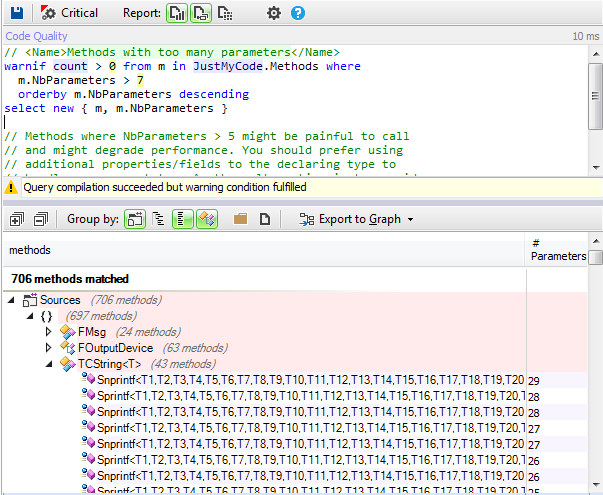Click the collapse all results icon

(41, 219)
